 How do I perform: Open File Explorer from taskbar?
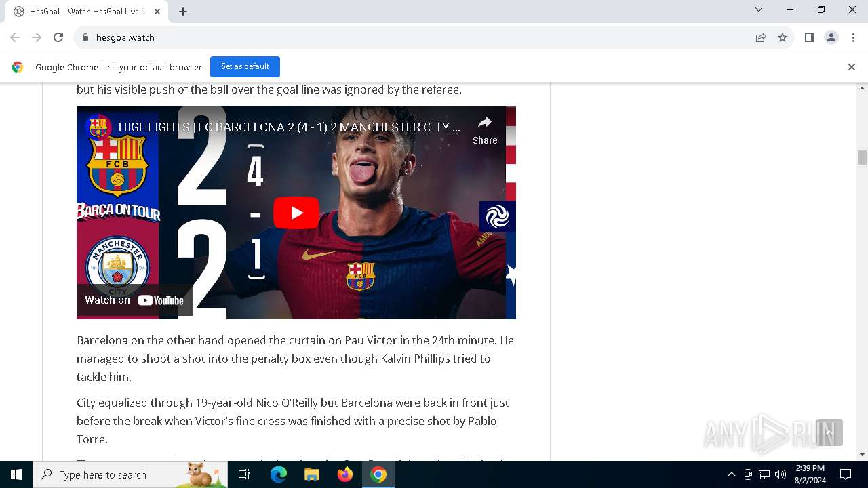[312, 474]
